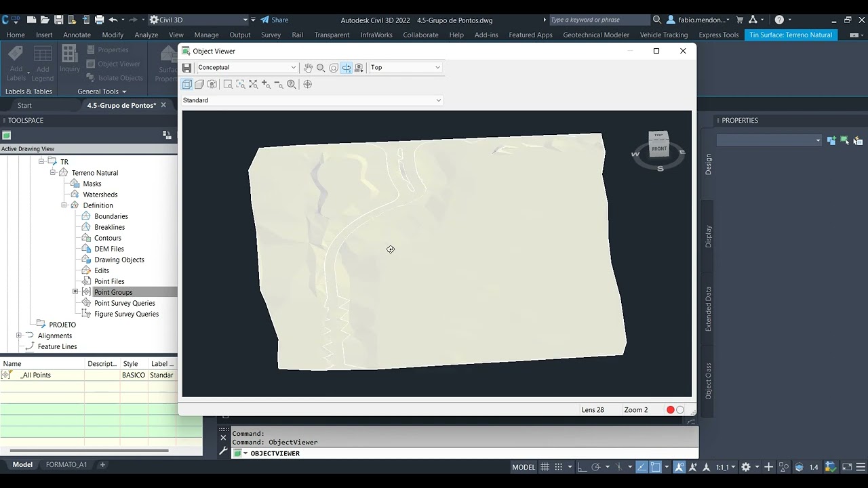Click the zoom window icon in Object Viewer
The width and height of the screenshot is (868, 488).
point(228,84)
